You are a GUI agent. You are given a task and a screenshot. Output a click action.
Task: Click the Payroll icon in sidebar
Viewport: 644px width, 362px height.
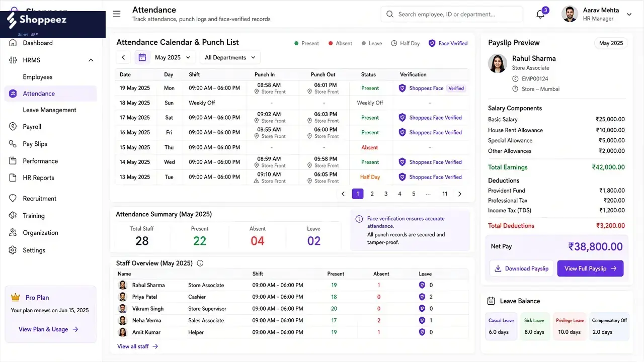pyautogui.click(x=13, y=127)
